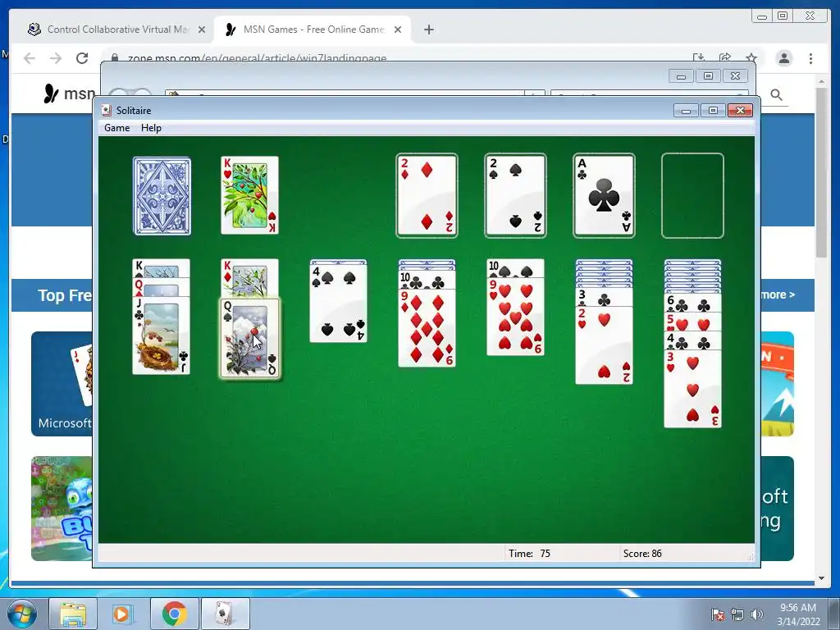This screenshot has height=630, width=840.
Task: Go forward in Chrome history
Action: pyautogui.click(x=56, y=58)
